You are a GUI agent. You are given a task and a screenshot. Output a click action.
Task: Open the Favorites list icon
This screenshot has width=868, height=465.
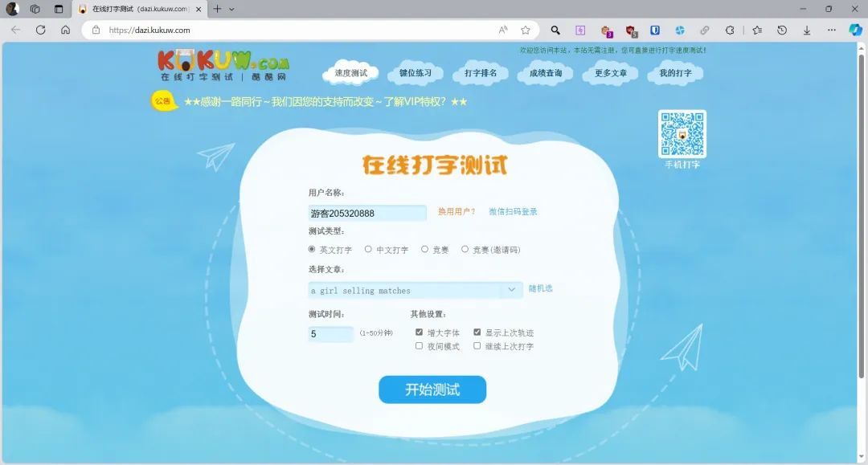757,30
